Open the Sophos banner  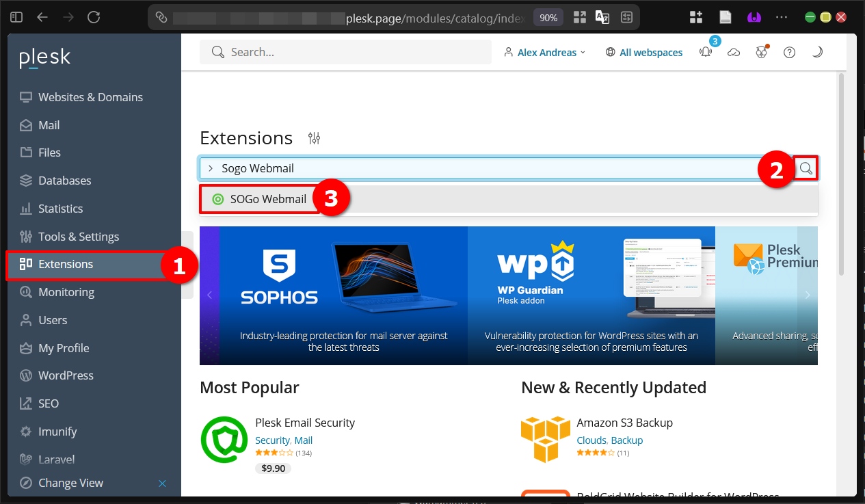point(343,295)
